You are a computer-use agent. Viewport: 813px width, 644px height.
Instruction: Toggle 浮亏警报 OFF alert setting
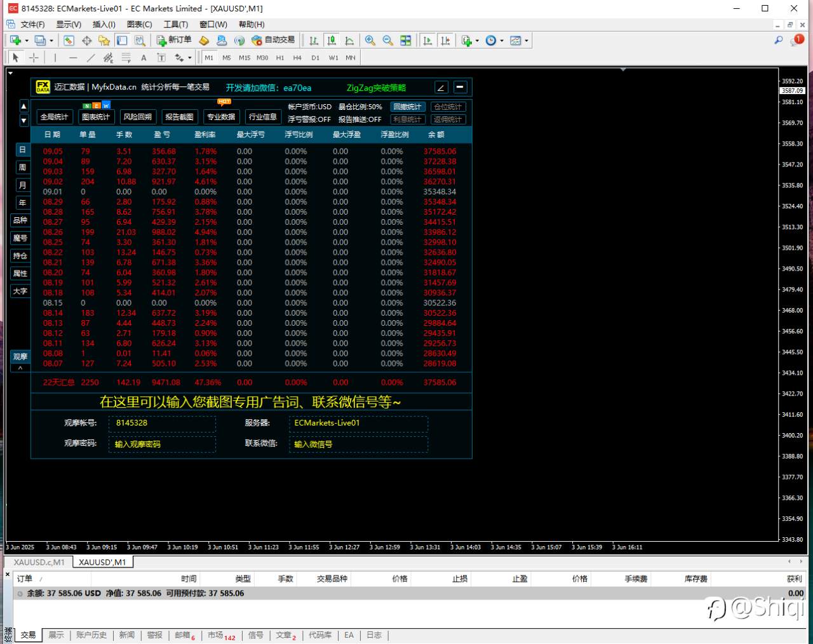coord(309,119)
